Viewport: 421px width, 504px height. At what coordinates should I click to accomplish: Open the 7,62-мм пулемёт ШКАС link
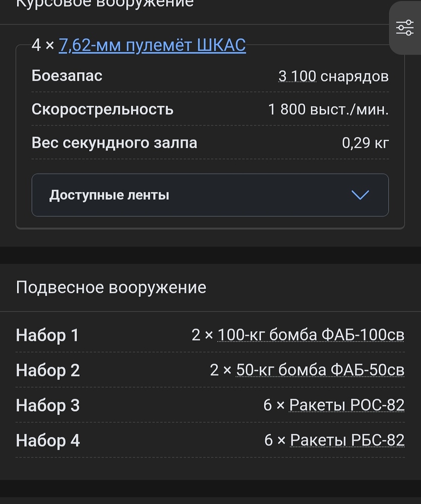pos(152,45)
